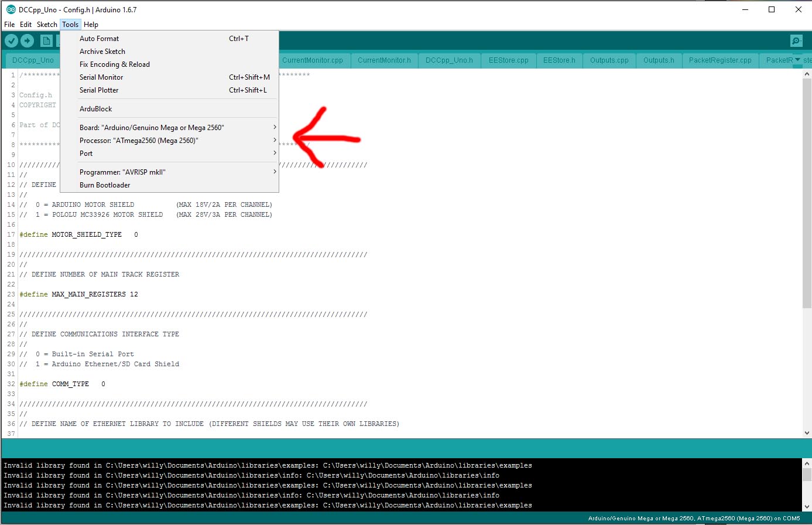Expand the Programmer submenu
Screen dimensions: 812x525
(x=179, y=172)
